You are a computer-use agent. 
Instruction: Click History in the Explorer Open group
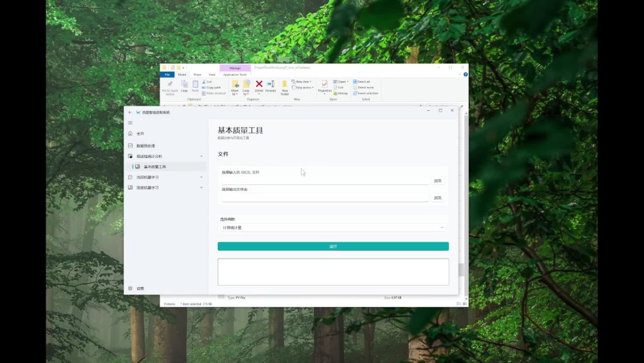341,93
